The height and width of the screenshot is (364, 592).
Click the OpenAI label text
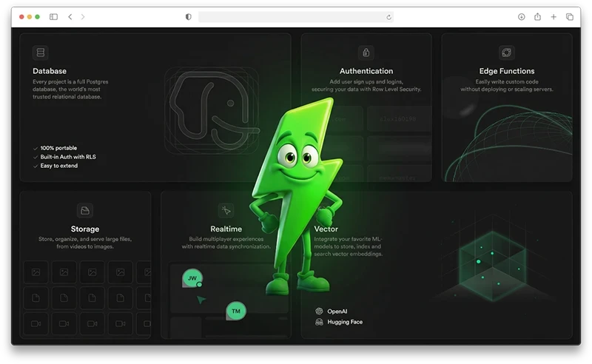337,311
